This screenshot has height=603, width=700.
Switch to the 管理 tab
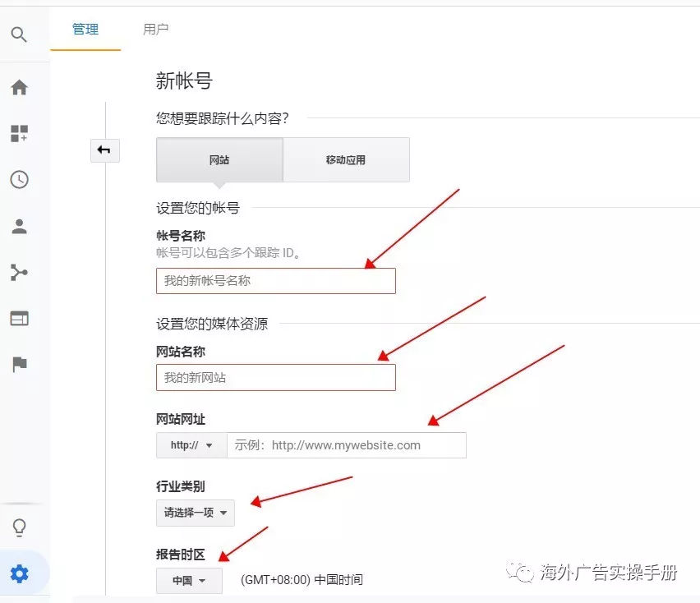click(x=85, y=30)
